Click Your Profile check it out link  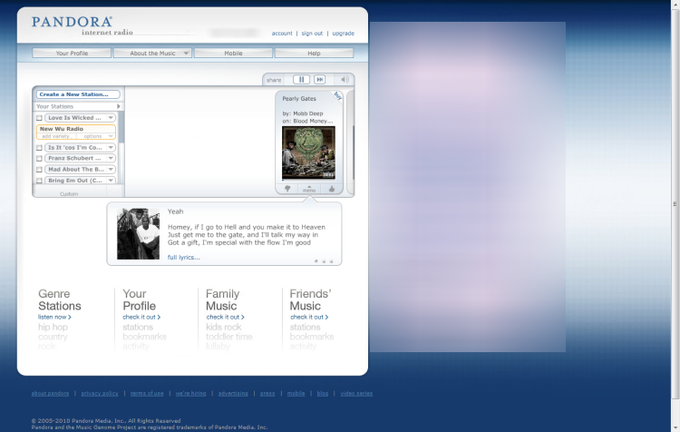coord(141,317)
